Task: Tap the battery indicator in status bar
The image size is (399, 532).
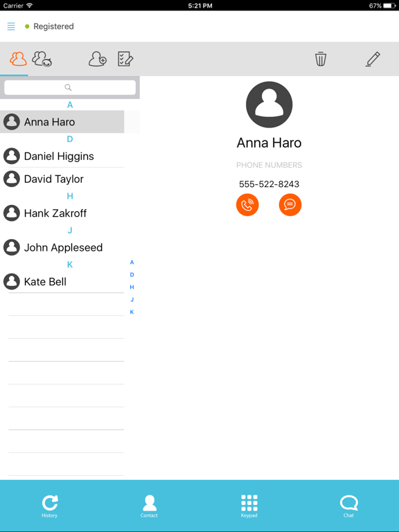Action: coord(389,6)
